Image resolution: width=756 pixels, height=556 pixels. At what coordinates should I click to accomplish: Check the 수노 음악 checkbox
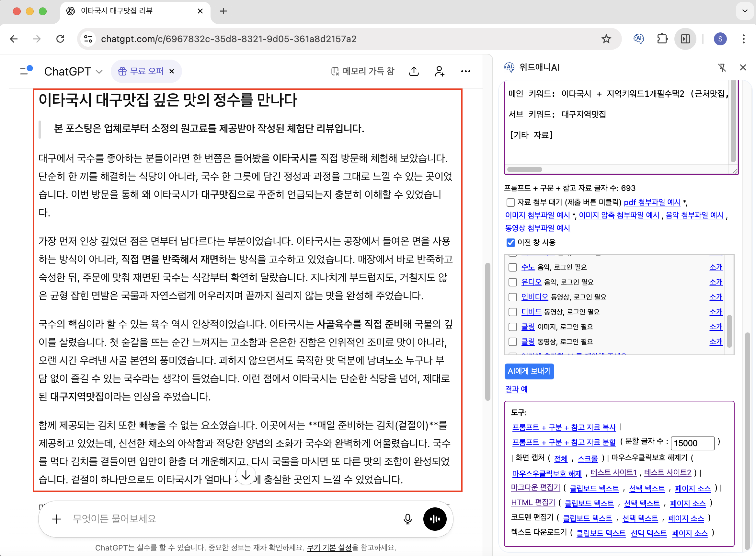513,267
